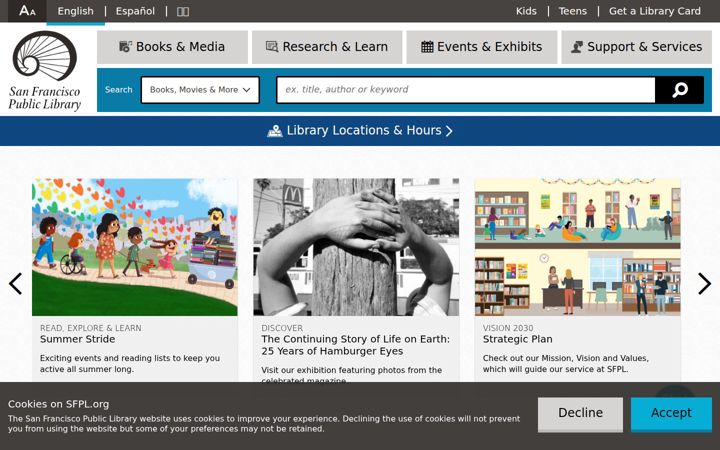Open the Events & Exhibits menu
Viewport: 720px width, 450px height.
click(482, 47)
